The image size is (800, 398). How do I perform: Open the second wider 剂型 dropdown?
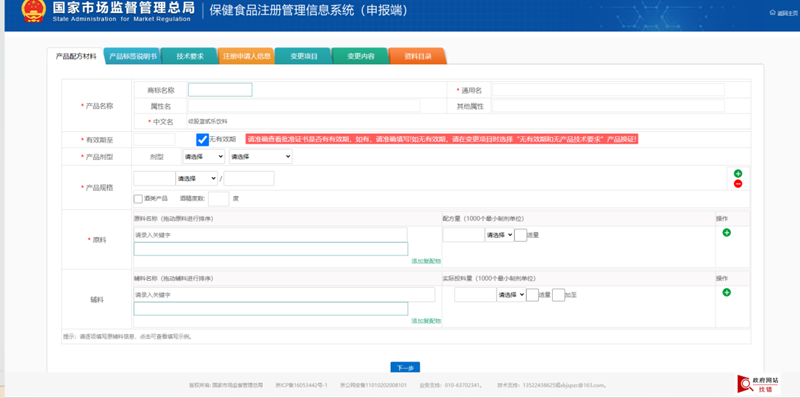(x=261, y=157)
